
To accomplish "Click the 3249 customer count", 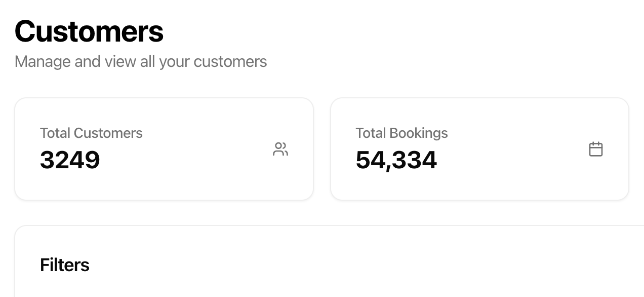I will pos(70,160).
